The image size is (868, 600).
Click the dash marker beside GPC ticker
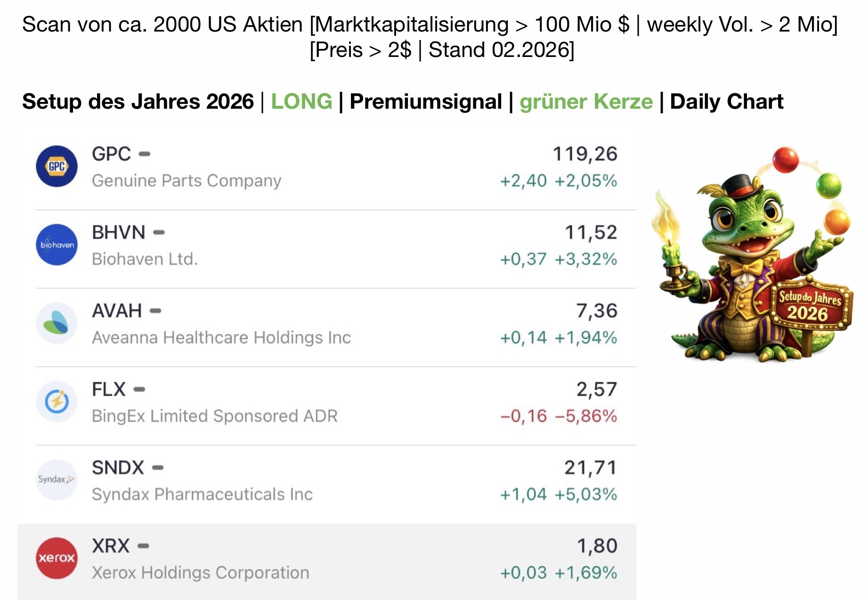[145, 154]
